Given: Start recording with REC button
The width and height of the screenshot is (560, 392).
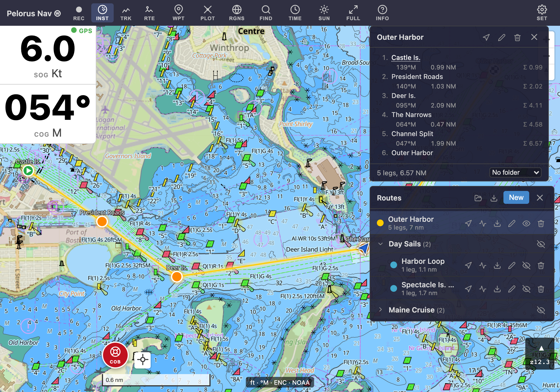Looking at the screenshot, I should click(79, 13).
